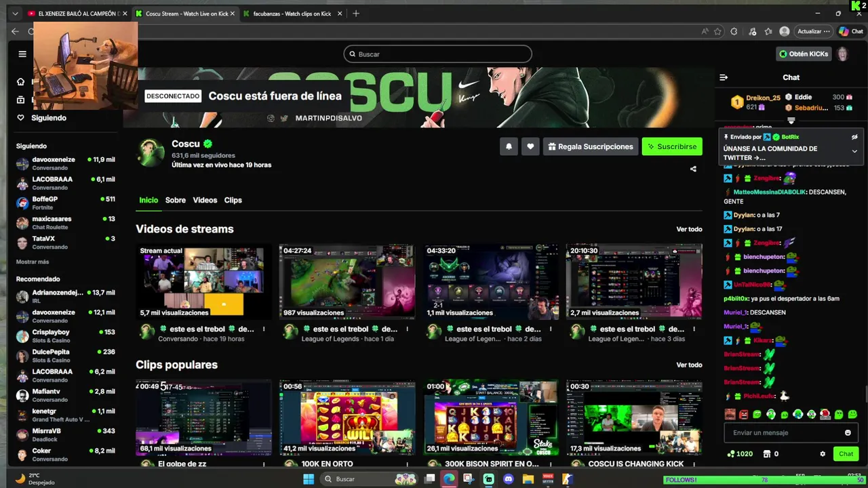The image size is (868, 488).
Task: Open the Copilot Chat button in Edge
Action: tap(851, 31)
